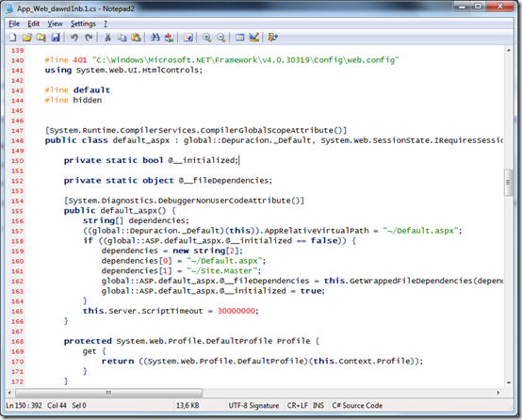Click the Open file folder icon
The height and width of the screenshot is (420, 522).
tap(27, 38)
